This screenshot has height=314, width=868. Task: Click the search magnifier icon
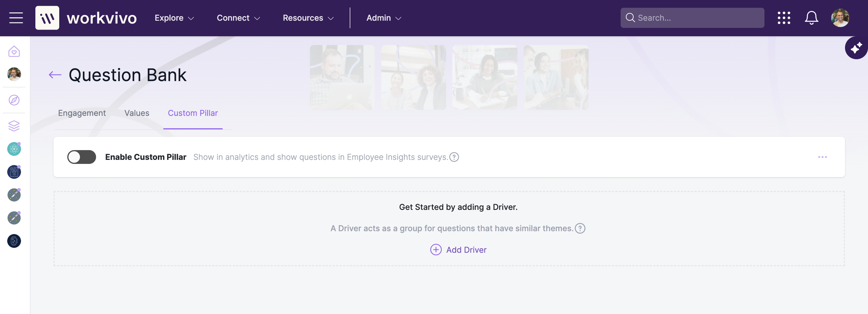click(x=630, y=18)
